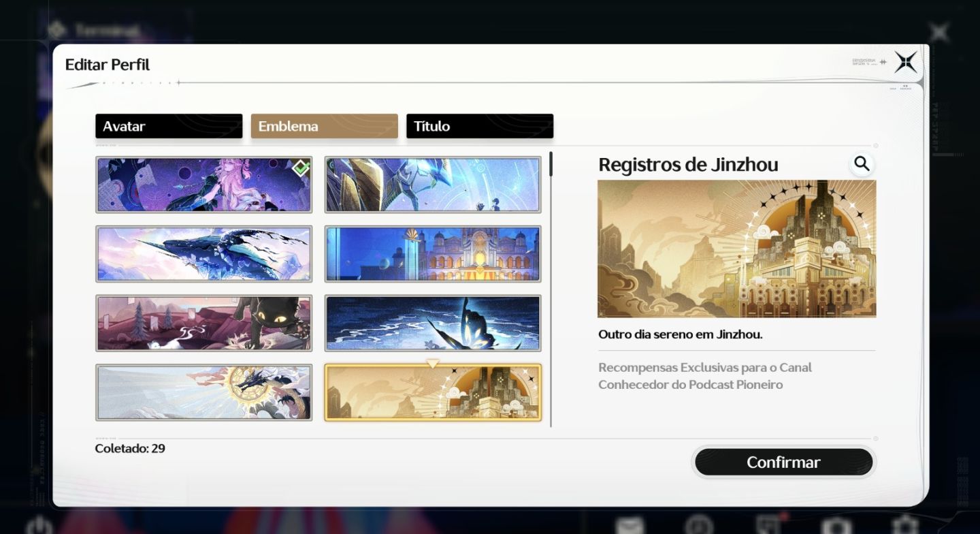Select the purple emblem with pink-haired character
This screenshot has height=534, width=980.
click(x=203, y=185)
